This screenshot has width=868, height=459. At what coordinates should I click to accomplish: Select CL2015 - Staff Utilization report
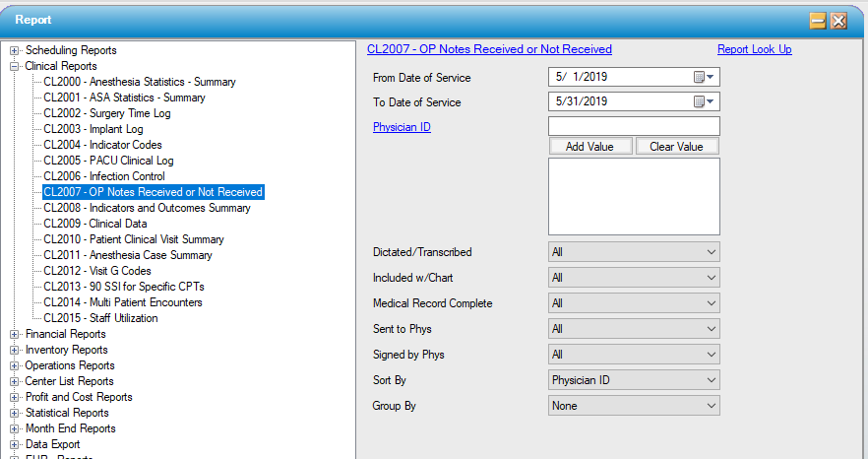pos(100,318)
